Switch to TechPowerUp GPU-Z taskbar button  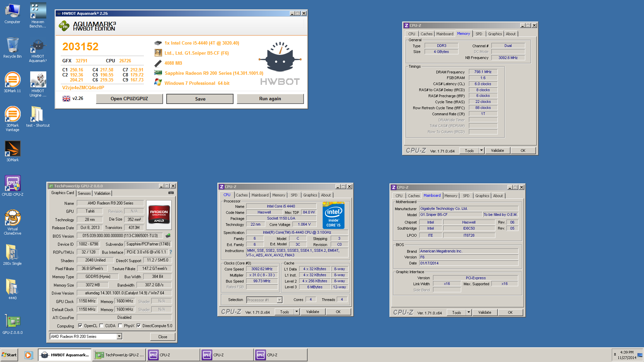pyautogui.click(x=119, y=355)
